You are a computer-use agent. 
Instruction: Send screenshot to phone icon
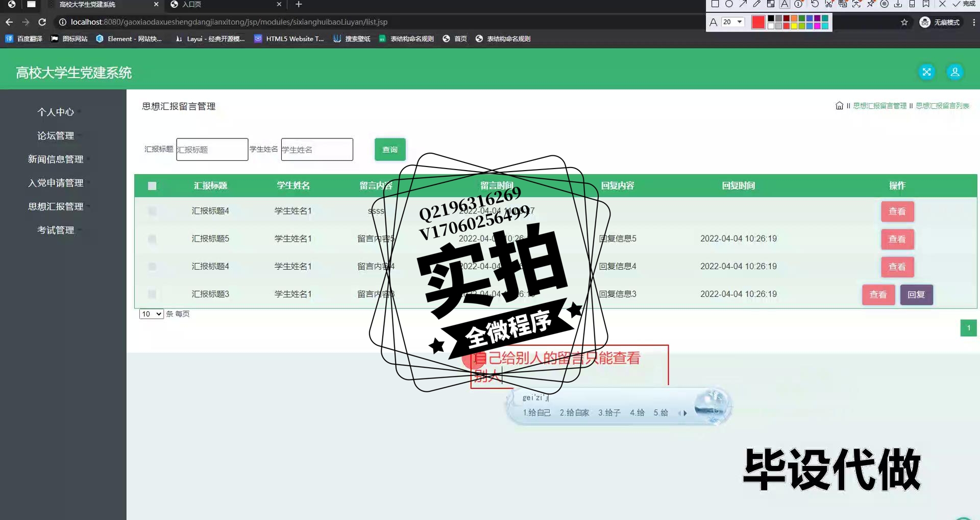pyautogui.click(x=912, y=4)
